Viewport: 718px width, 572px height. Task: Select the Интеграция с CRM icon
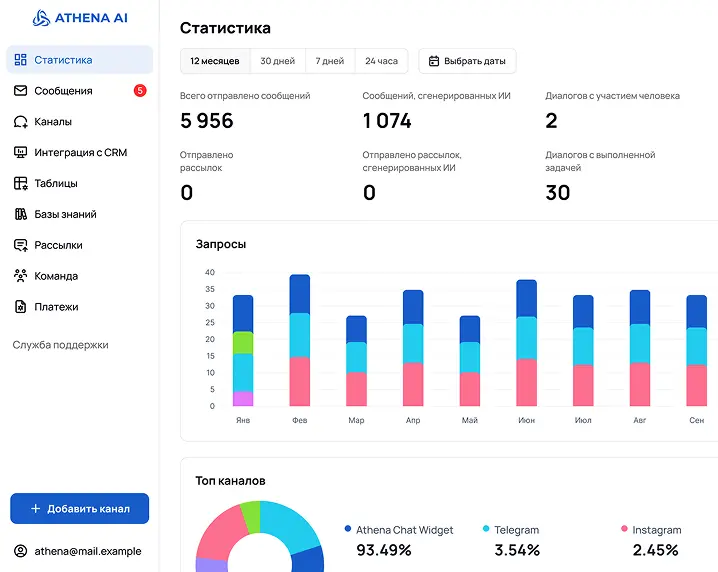[x=20, y=153]
